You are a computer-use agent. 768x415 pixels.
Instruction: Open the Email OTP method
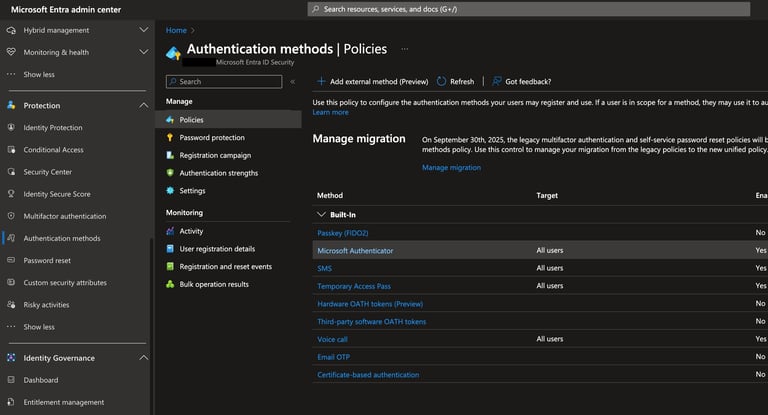pos(334,357)
